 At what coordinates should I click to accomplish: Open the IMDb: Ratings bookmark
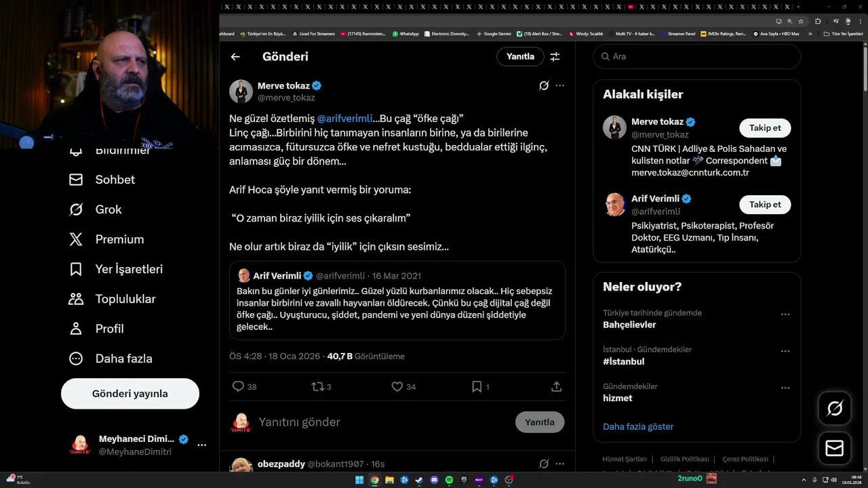tap(723, 33)
